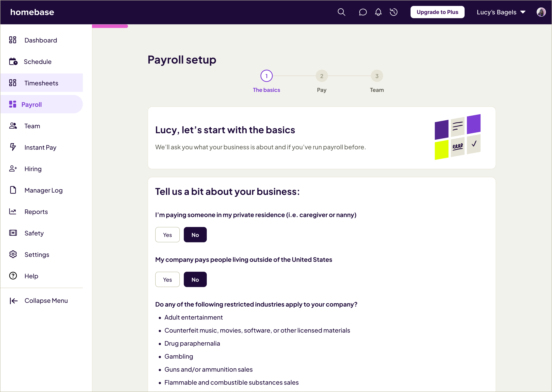Open the Hiring add-person icon
This screenshot has height=392, width=552.
click(13, 169)
